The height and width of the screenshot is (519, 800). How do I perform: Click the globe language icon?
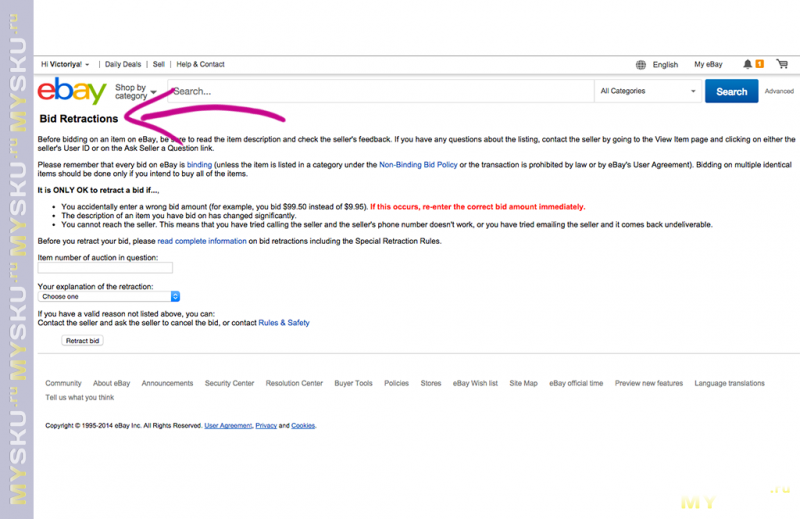pyautogui.click(x=640, y=64)
